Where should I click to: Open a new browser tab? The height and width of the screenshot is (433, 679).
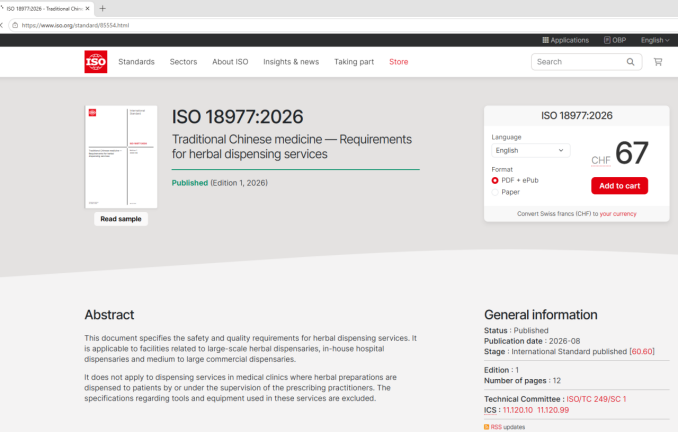(103, 8)
